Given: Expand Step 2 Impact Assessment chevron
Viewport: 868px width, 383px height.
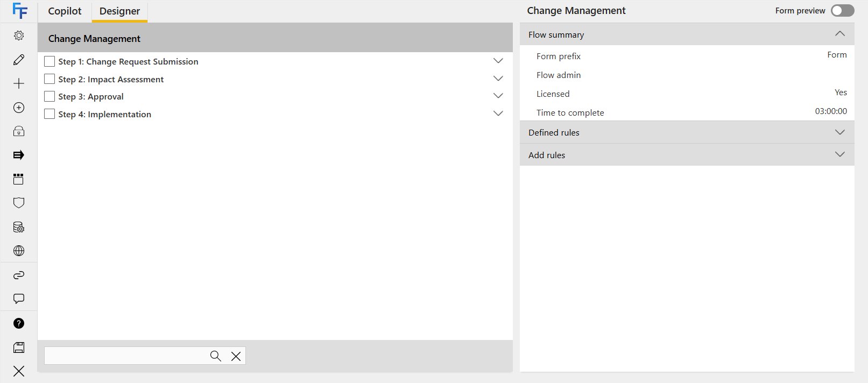Looking at the screenshot, I should 498,79.
